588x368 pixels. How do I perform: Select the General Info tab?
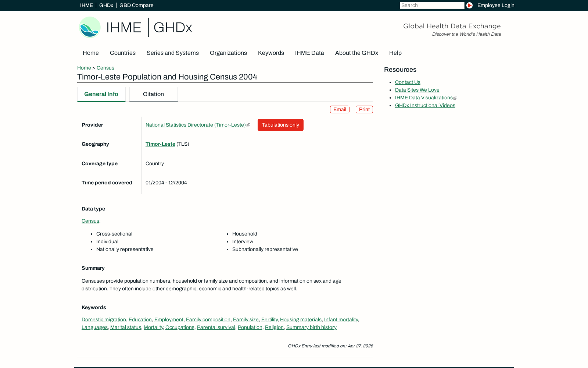101,94
